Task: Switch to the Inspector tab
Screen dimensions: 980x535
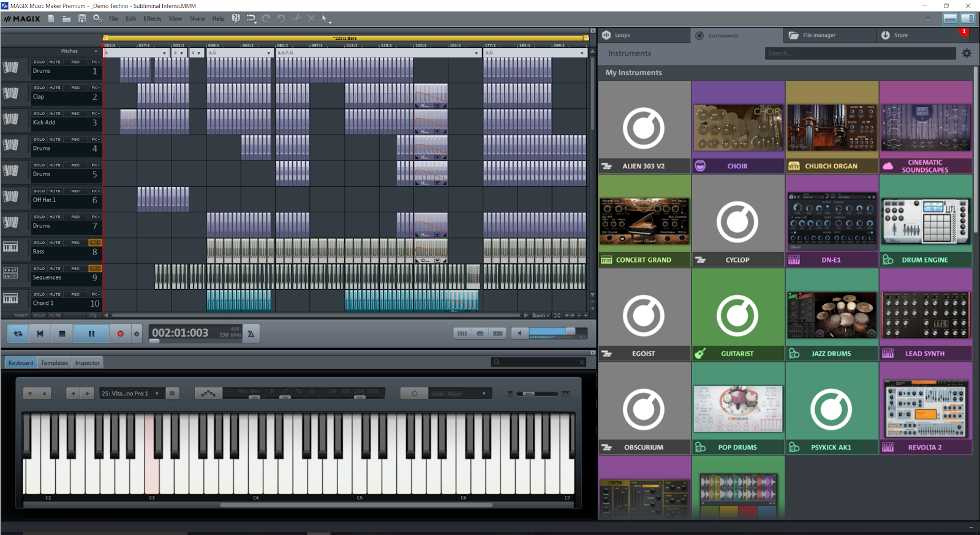Action: click(x=87, y=363)
